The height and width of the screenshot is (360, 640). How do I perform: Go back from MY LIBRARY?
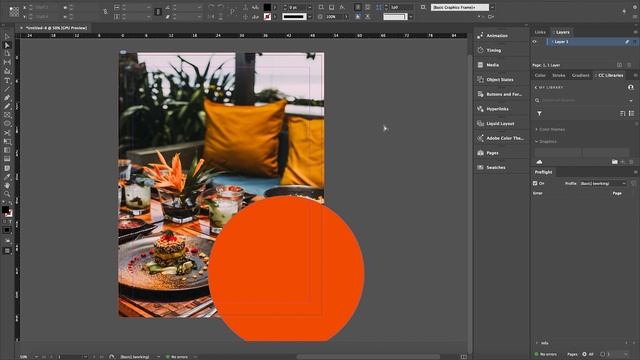[536, 87]
